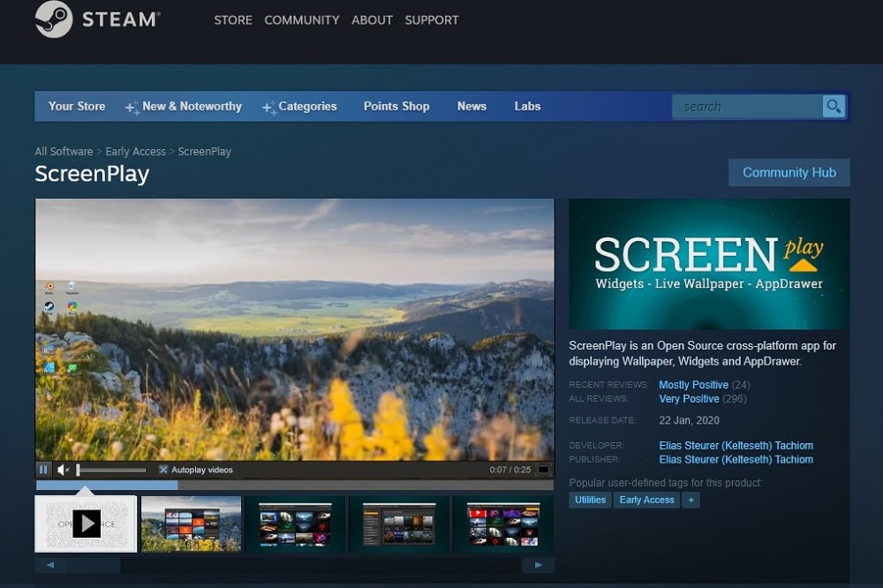Open Points Shop tab
The height and width of the screenshot is (588, 883).
tap(396, 106)
